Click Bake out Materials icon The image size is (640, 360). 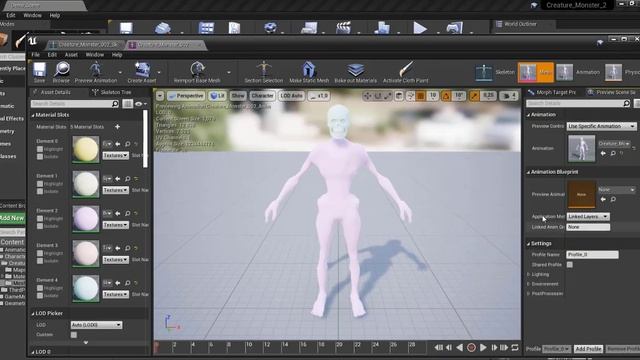pyautogui.click(x=356, y=70)
